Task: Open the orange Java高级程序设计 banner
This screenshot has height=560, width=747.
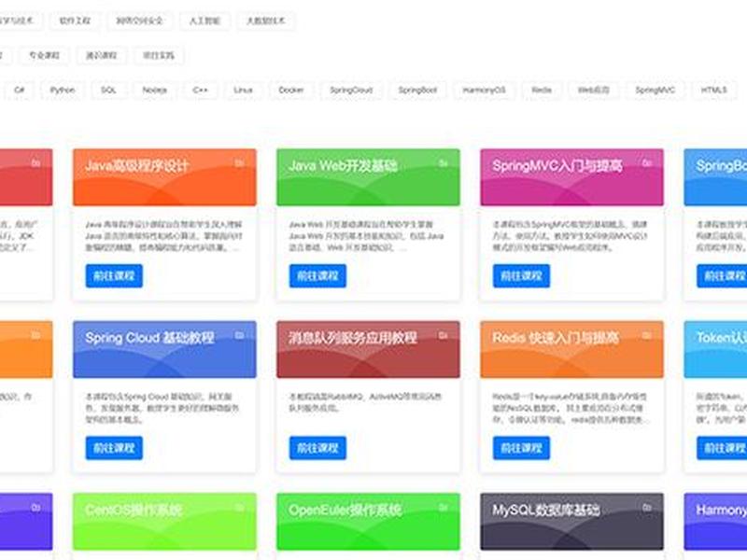Action: (x=164, y=177)
